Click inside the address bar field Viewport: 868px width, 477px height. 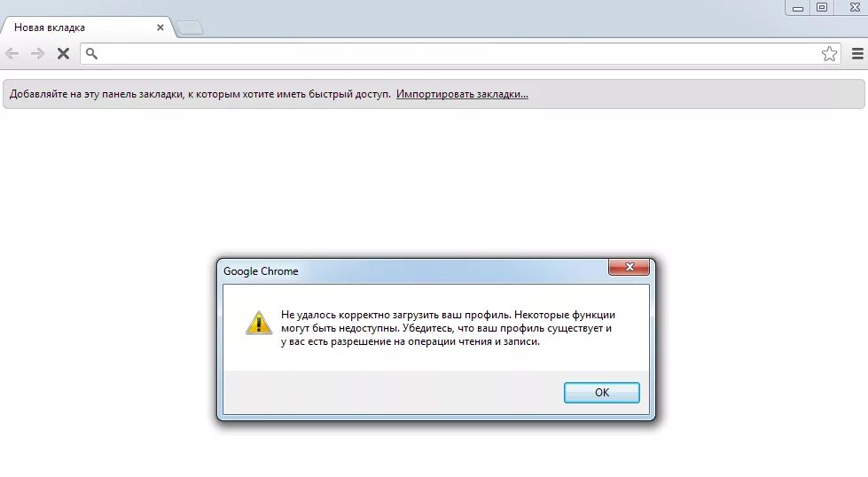click(x=459, y=54)
